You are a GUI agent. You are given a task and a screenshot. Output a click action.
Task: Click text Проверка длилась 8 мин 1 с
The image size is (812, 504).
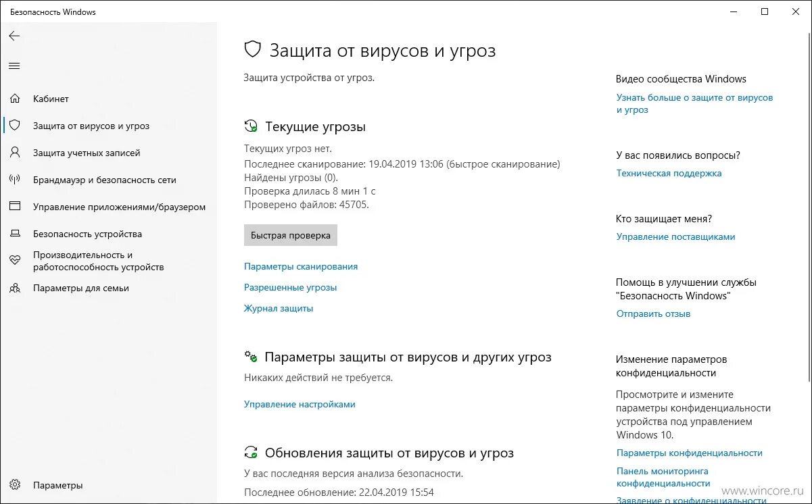coord(310,191)
